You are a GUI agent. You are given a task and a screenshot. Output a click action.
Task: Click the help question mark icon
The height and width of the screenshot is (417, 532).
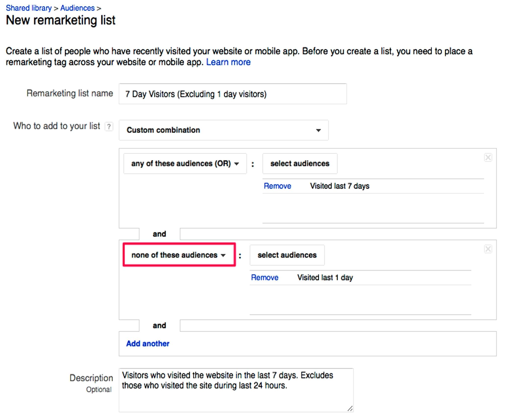109,127
